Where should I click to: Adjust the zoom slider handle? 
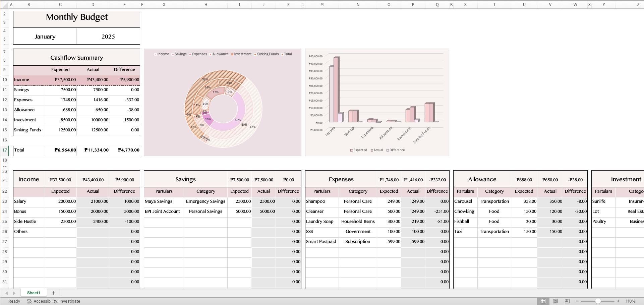click(x=598, y=301)
